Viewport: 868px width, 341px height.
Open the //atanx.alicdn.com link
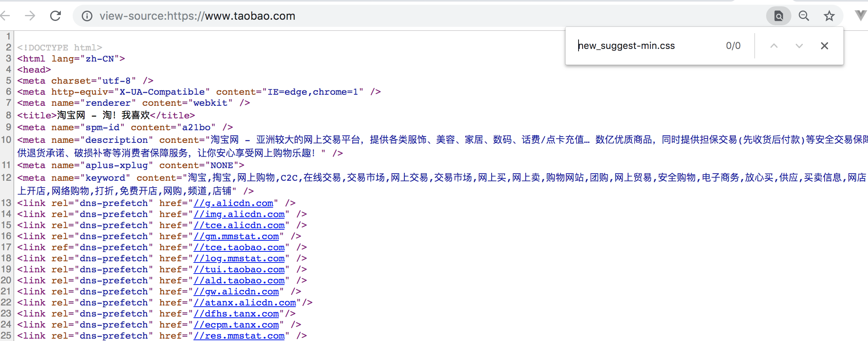[x=245, y=303]
